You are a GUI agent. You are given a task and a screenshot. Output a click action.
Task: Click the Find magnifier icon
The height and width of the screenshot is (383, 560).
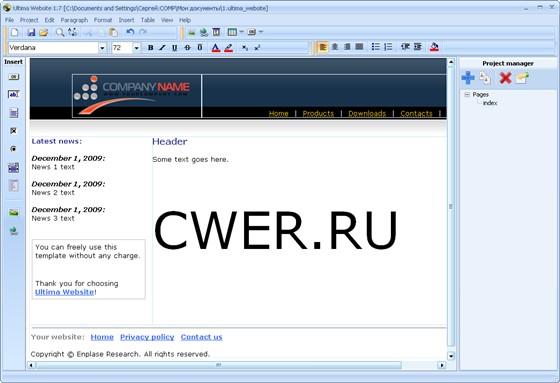(60, 33)
